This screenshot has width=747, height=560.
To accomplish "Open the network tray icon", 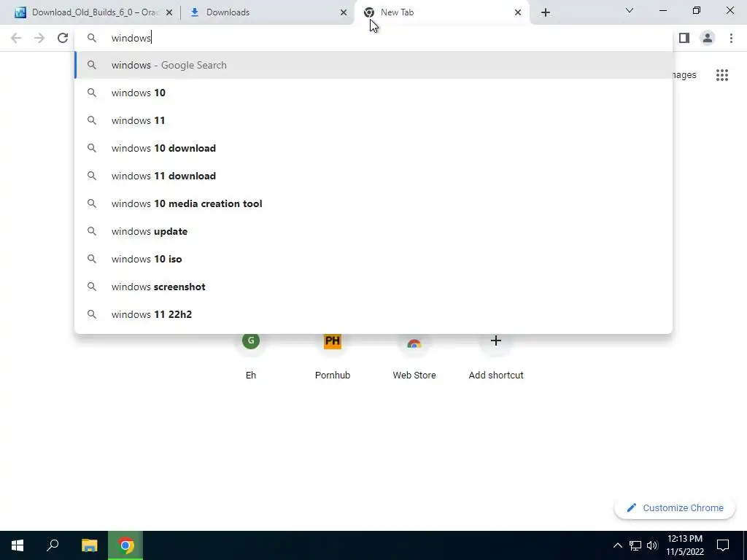I will [x=635, y=545].
